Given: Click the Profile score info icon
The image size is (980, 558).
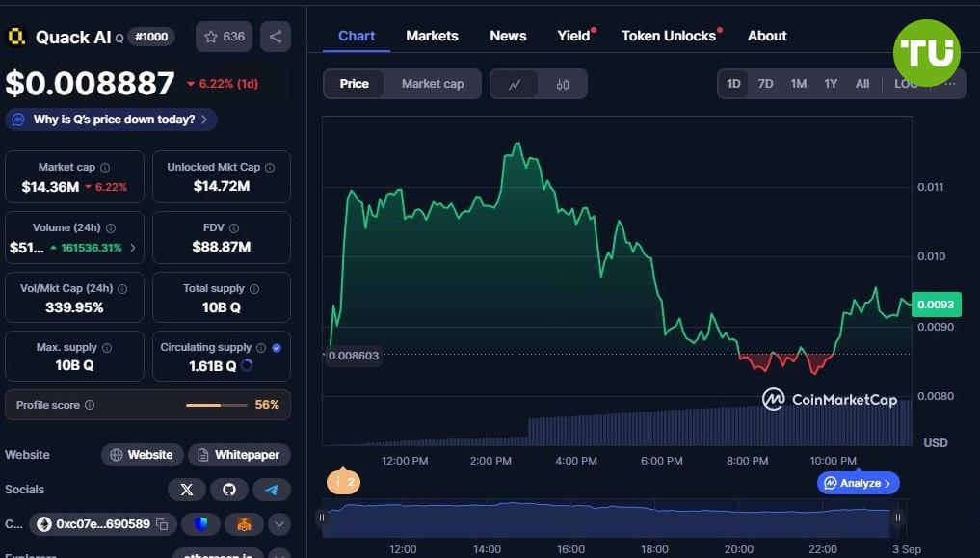Looking at the screenshot, I should point(90,405).
